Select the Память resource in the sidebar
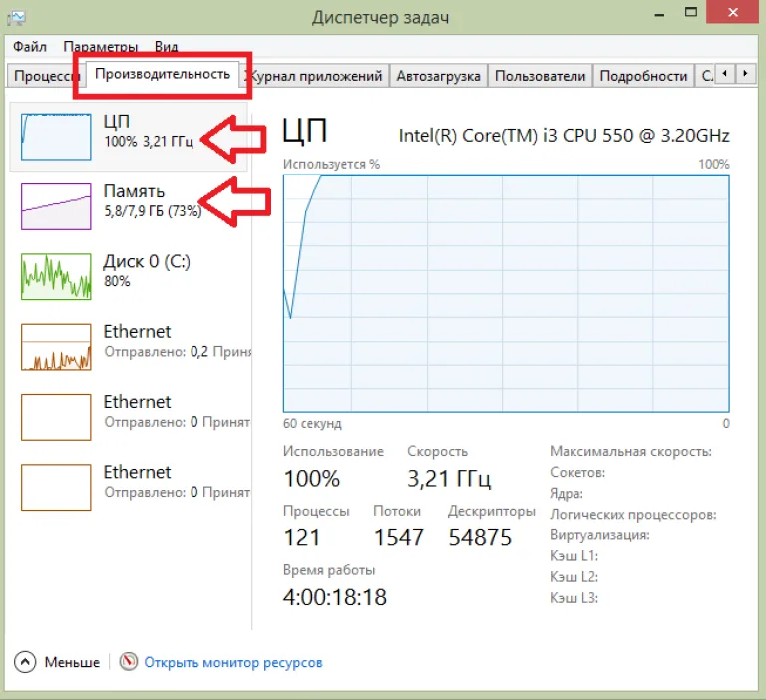766x700 pixels. point(129,206)
